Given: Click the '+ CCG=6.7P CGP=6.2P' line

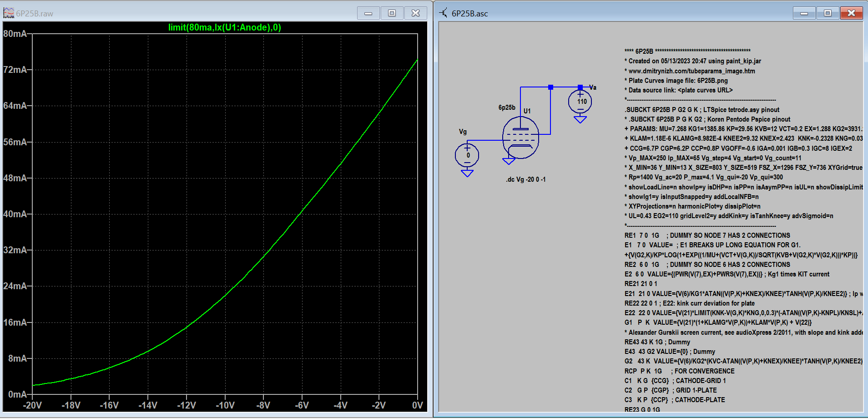Looking at the screenshot, I should [x=738, y=148].
